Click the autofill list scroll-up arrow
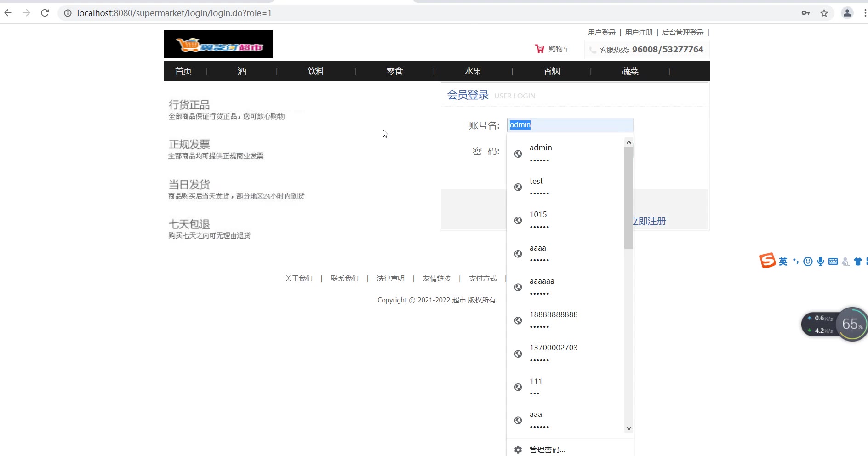Image resolution: width=868 pixels, height=456 pixels. [x=628, y=142]
